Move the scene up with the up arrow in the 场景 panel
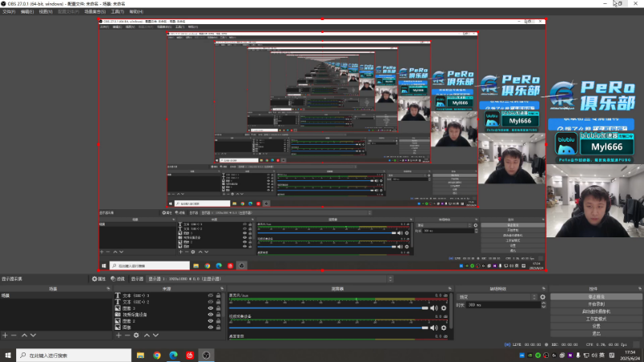The image size is (644, 362). [x=24, y=335]
